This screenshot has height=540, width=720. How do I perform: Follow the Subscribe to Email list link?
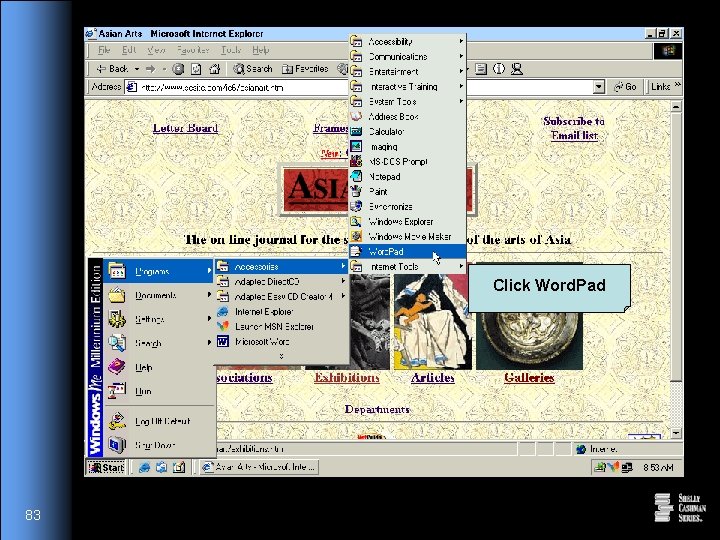tap(574, 129)
